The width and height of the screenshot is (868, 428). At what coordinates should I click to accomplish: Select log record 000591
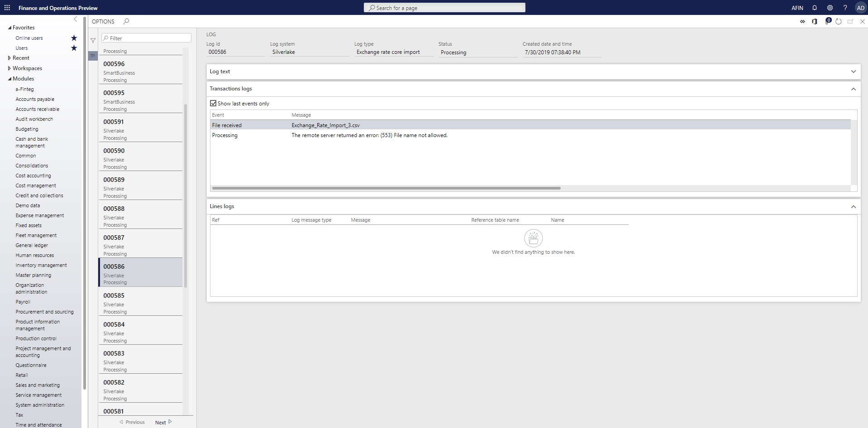click(140, 128)
